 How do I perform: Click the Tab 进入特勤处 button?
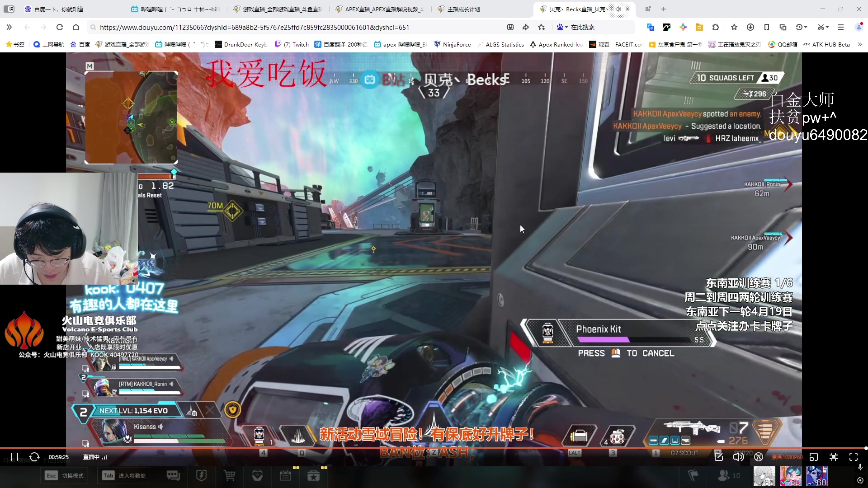pos(124,475)
